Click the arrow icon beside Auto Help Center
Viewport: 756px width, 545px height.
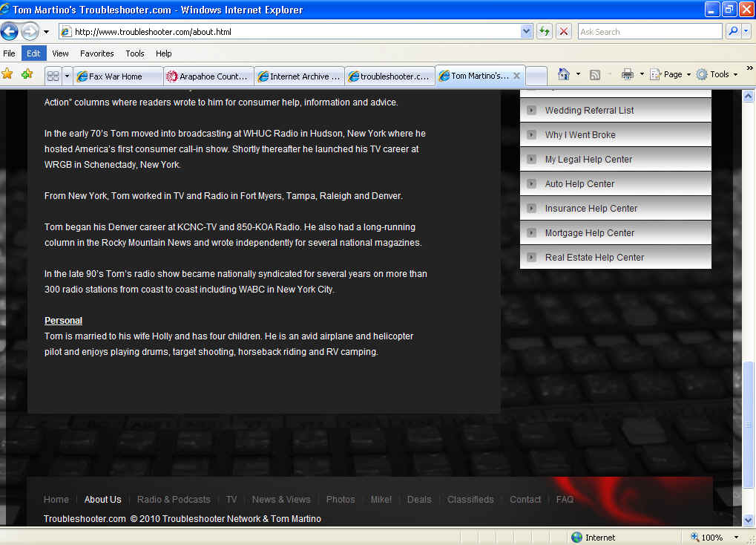tap(531, 184)
